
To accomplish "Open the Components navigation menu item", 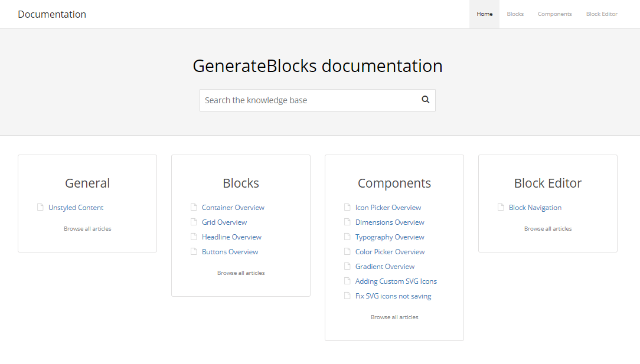I will click(x=554, y=14).
